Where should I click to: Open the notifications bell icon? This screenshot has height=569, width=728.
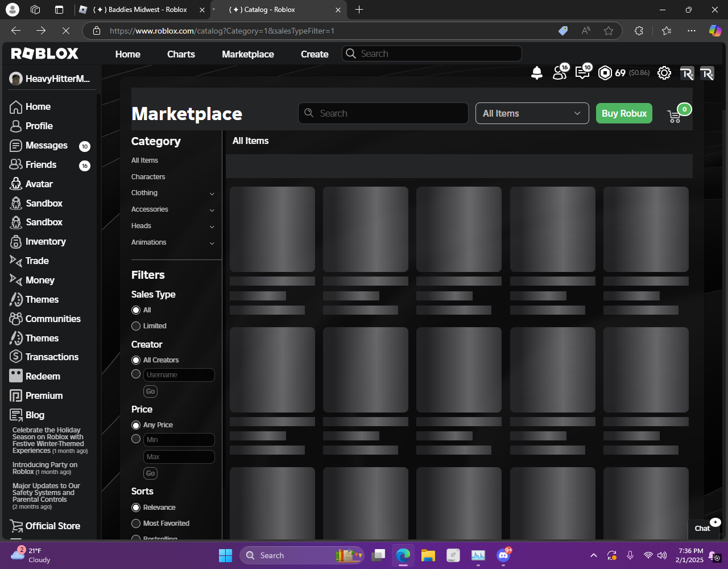pyautogui.click(x=536, y=73)
